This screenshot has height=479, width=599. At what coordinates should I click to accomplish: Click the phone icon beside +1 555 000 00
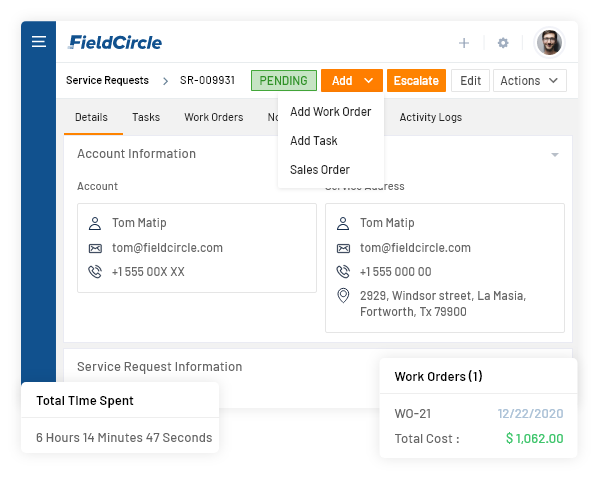pos(343,272)
